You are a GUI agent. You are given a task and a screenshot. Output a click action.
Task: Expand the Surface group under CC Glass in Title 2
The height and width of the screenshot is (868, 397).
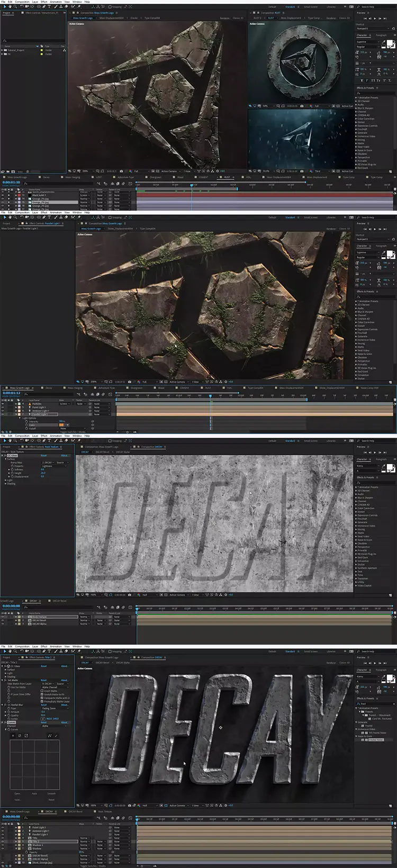coord(6,670)
